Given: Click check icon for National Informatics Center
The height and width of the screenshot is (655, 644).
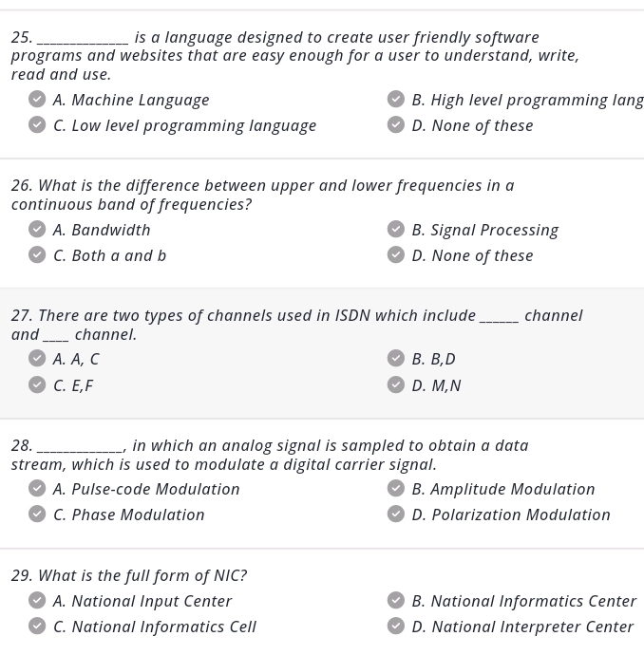Looking at the screenshot, I should pyautogui.click(x=396, y=601).
